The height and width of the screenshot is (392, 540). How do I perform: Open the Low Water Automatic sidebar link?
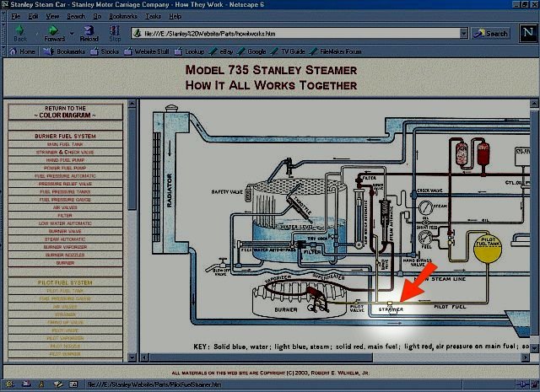click(65, 223)
